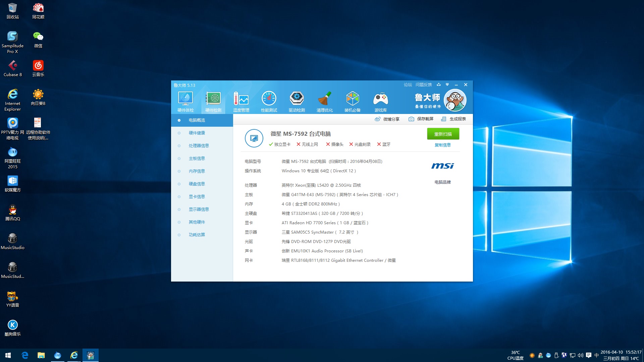
Task: Open the 阿里旺旺 2015 desktop icon
Action: tap(13, 158)
